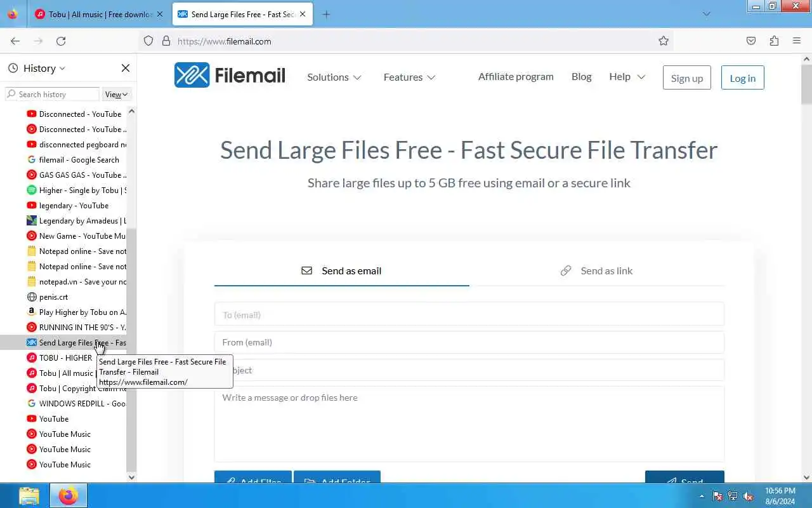This screenshot has width=812, height=508.
Task: Click the Sign up button
Action: [687, 78]
